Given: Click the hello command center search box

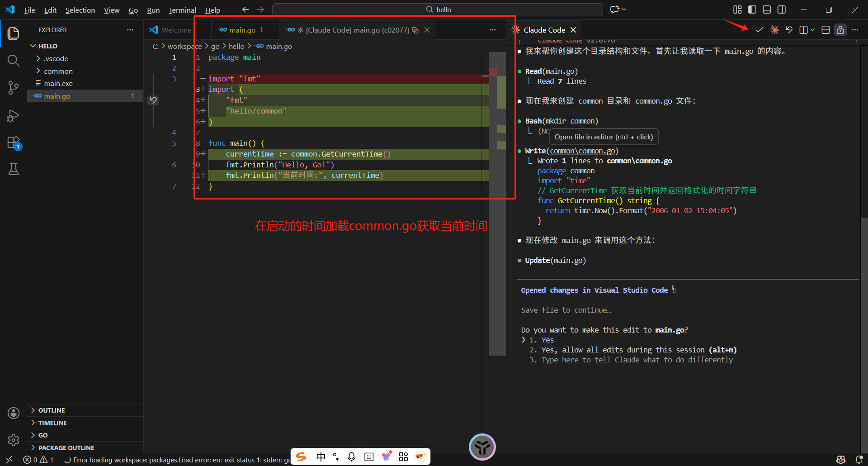Looking at the screenshot, I should click(x=438, y=10).
